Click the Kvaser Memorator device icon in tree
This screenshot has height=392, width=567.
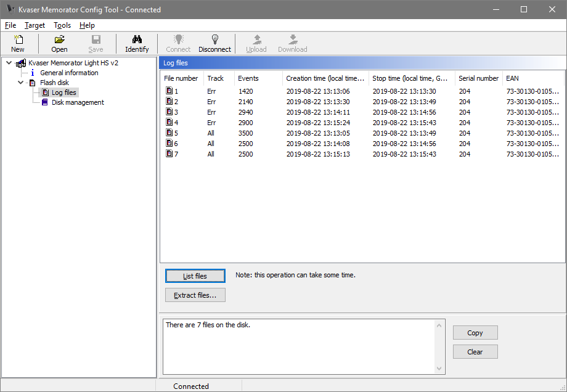click(x=21, y=63)
